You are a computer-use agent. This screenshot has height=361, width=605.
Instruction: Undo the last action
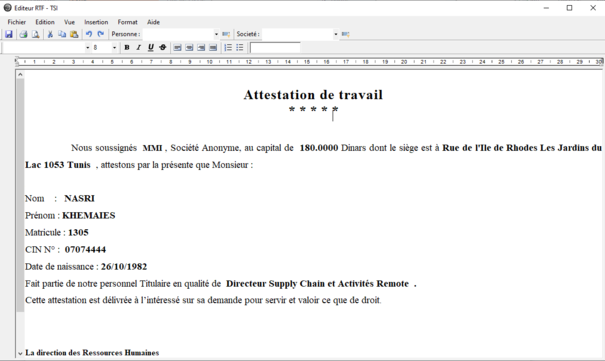(89, 34)
